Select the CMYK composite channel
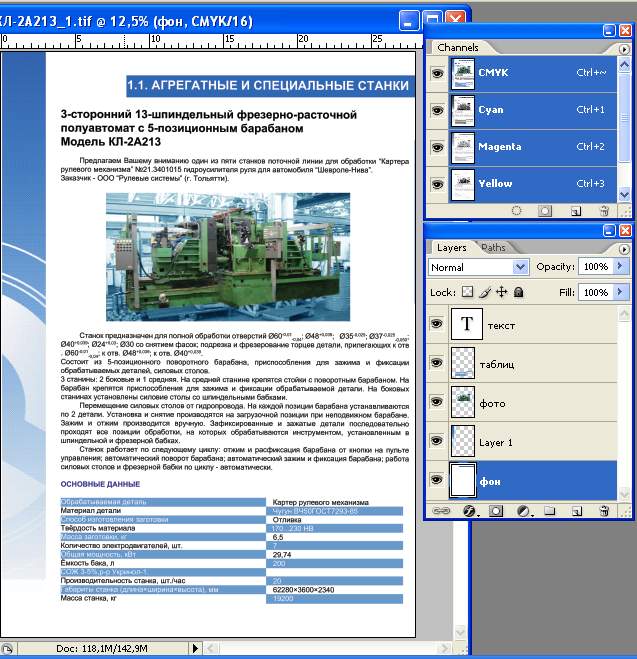Screen dimensions: 637x659 [x=533, y=73]
